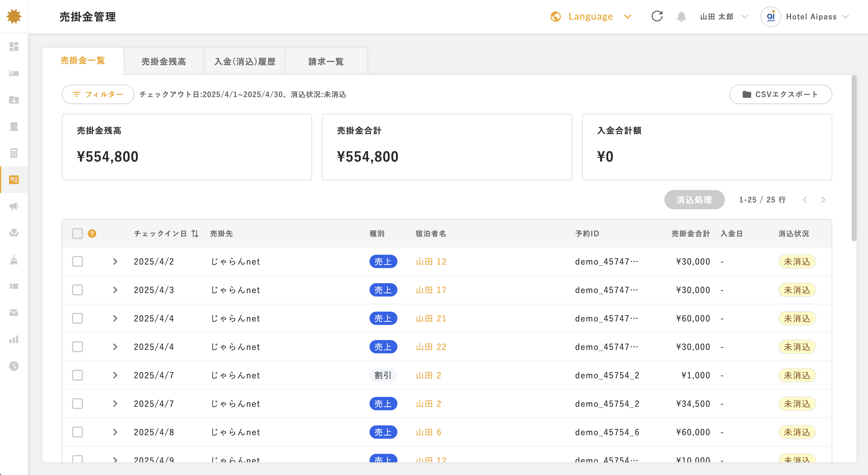Check the row for 山田 12 on 2025/4/2

(77, 261)
